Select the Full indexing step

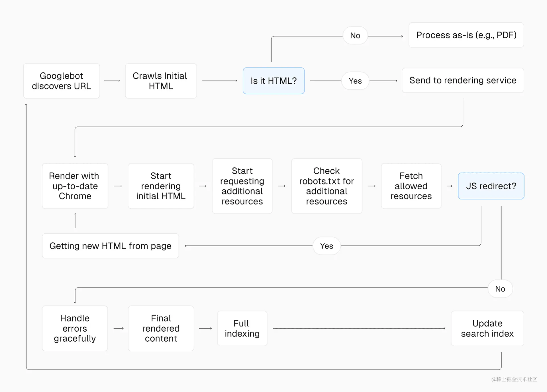point(242,328)
